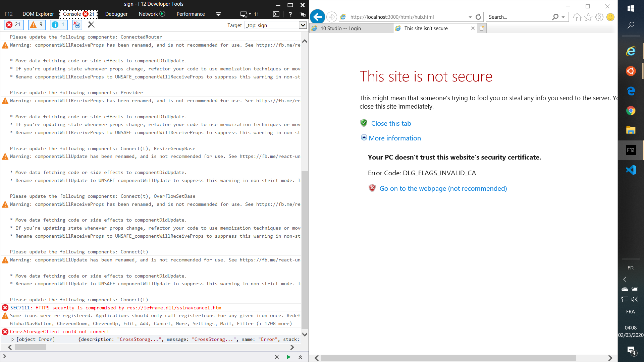This screenshot has height=362, width=644.
Task: Click "Go on to the webpage" link
Action: 443,188
